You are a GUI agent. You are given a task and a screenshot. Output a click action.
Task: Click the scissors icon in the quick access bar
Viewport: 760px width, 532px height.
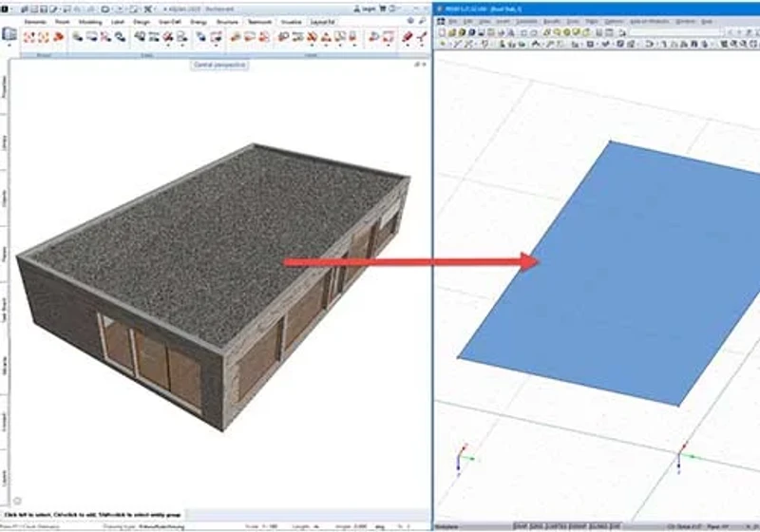tap(148, 9)
